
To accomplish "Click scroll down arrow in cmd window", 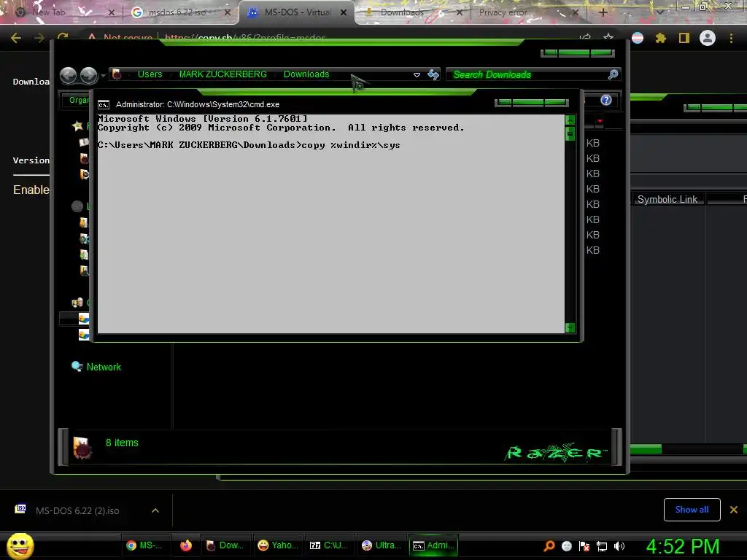I will coord(570,327).
